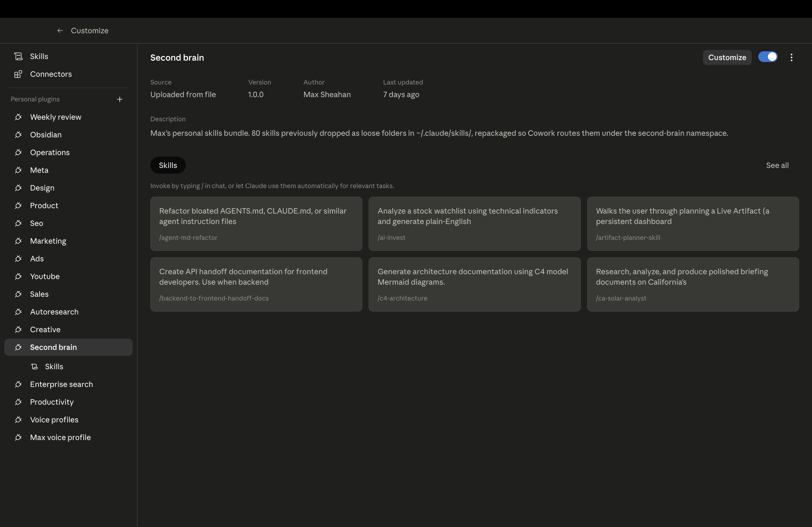812x527 pixels.
Task: Click the plug icon beside Operations
Action: click(x=19, y=152)
